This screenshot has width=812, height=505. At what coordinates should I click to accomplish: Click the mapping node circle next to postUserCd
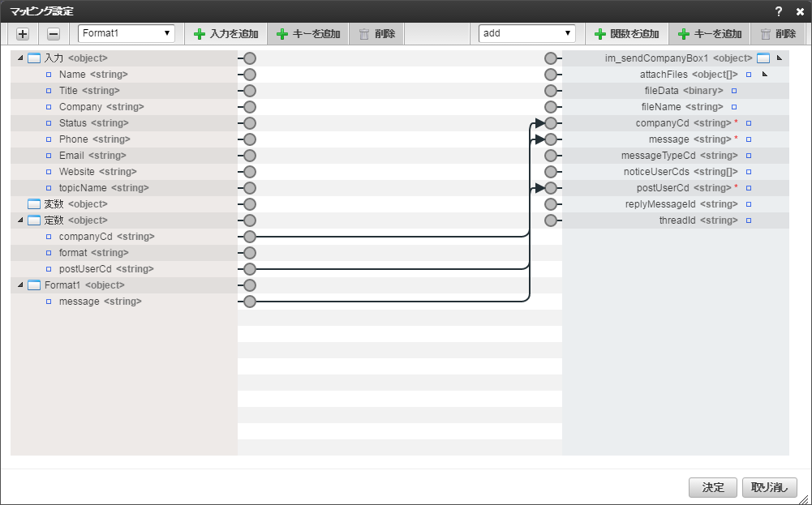552,187
